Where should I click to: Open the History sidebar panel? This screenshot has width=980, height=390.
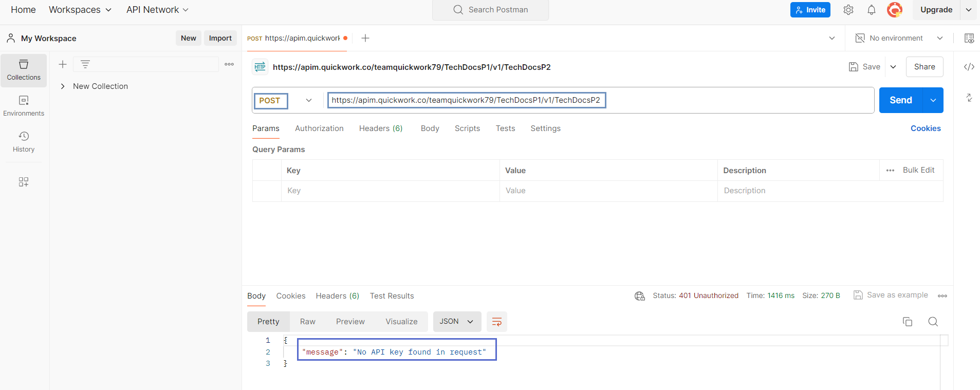(24, 142)
